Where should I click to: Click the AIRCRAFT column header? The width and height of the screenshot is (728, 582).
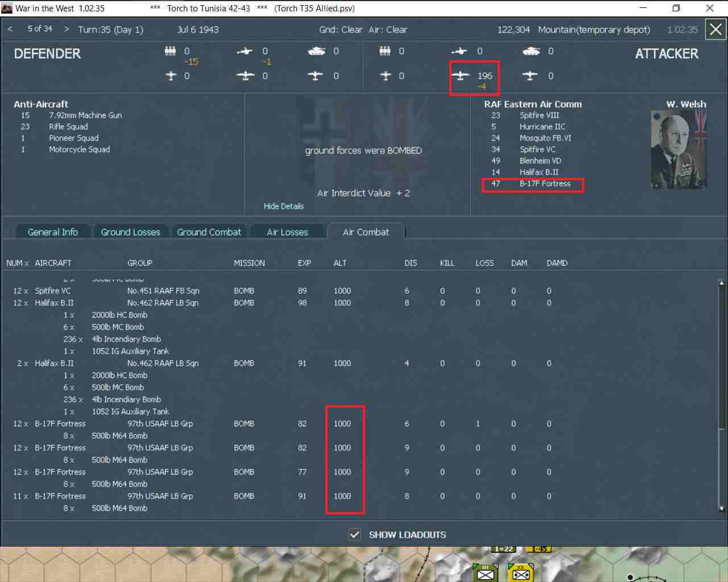click(53, 263)
